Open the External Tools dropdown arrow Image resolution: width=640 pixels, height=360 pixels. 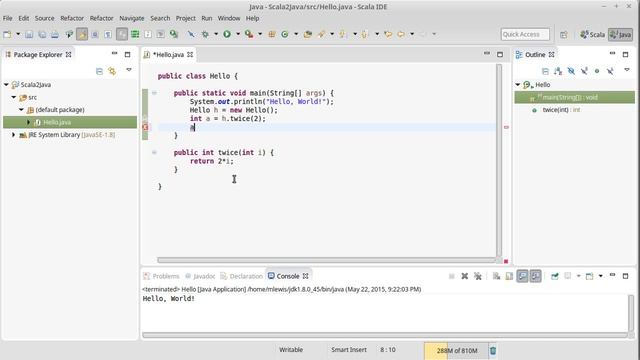pos(260,34)
